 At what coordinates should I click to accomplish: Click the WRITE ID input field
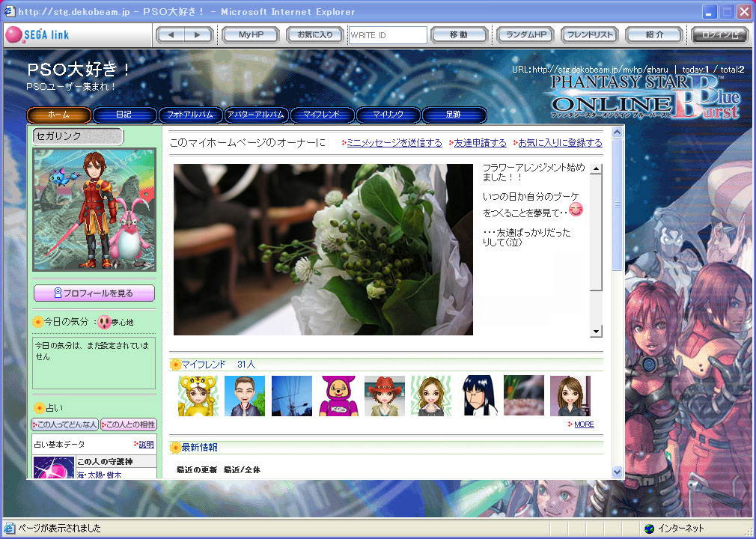[x=387, y=35]
